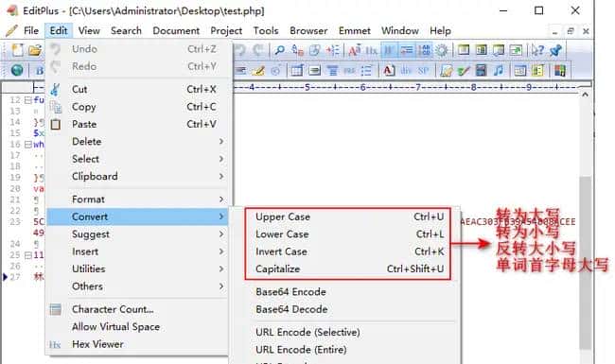Click the first window layout toolbar icon

(464, 50)
